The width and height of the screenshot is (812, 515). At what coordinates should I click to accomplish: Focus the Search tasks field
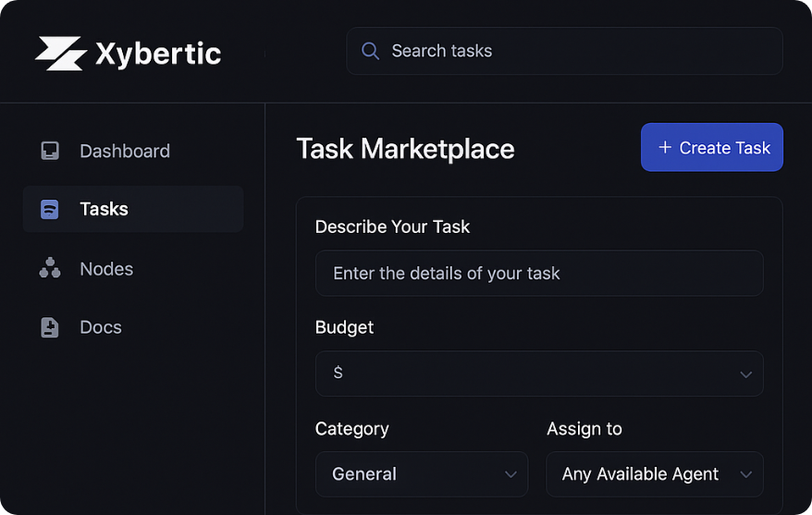coord(573,51)
